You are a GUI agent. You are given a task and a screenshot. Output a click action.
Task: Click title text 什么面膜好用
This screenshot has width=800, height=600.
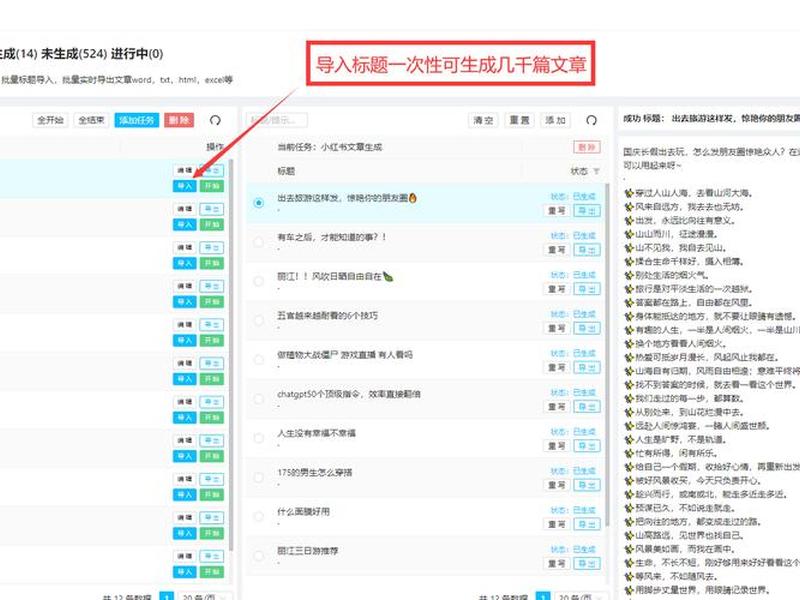point(304,512)
